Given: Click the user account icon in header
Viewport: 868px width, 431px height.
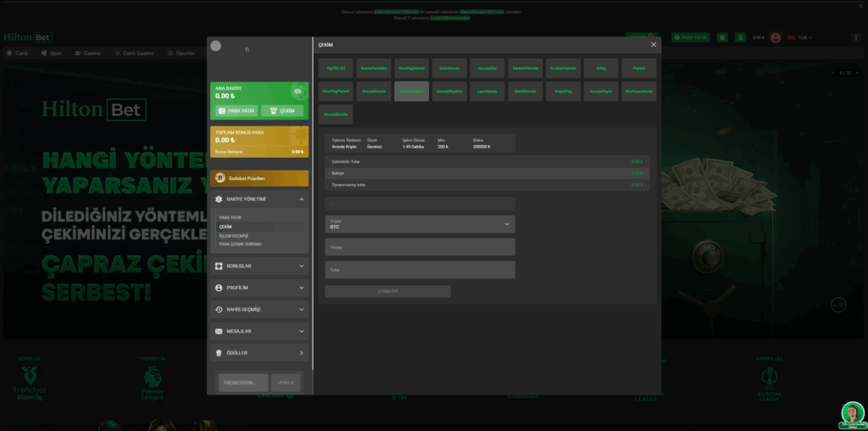Looking at the screenshot, I should click(x=776, y=37).
